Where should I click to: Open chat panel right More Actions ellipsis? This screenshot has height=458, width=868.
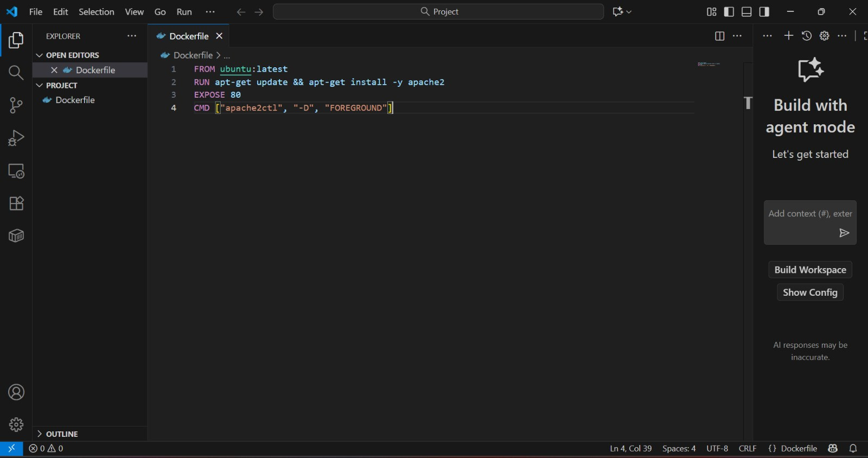click(842, 36)
